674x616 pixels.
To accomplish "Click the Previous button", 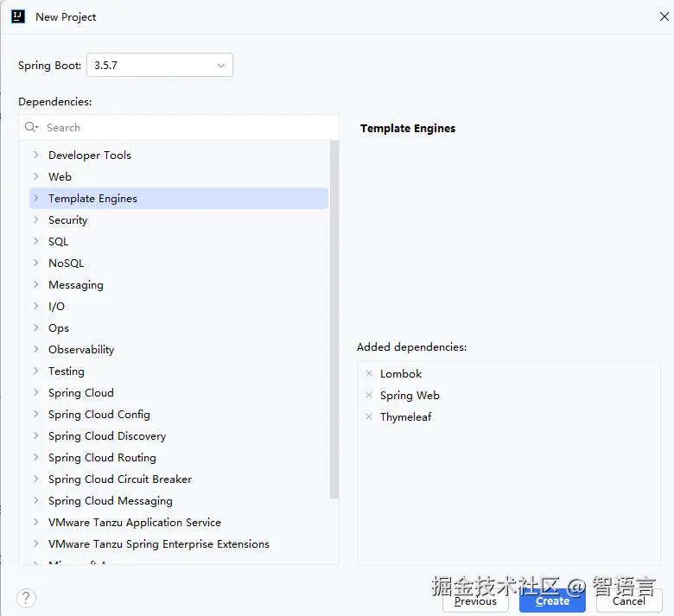I will 475,600.
